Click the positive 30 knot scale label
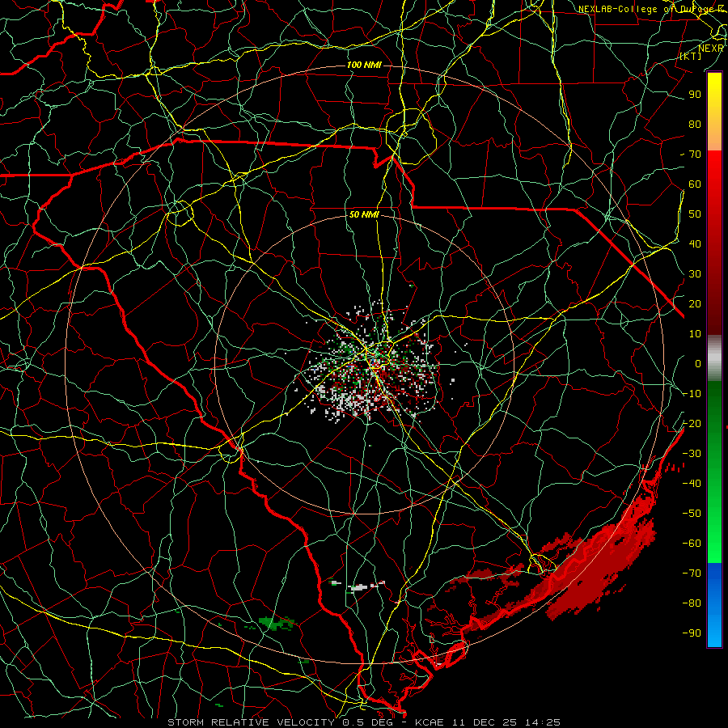728x728 pixels. click(x=695, y=274)
